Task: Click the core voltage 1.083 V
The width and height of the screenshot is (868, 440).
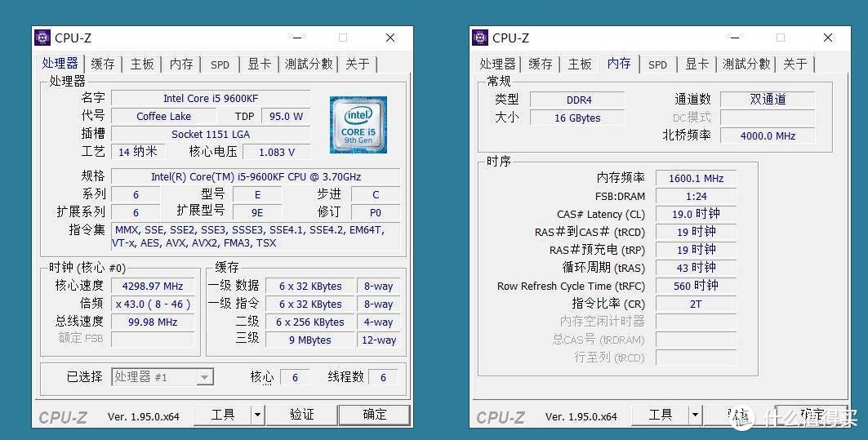Action: pyautogui.click(x=277, y=152)
